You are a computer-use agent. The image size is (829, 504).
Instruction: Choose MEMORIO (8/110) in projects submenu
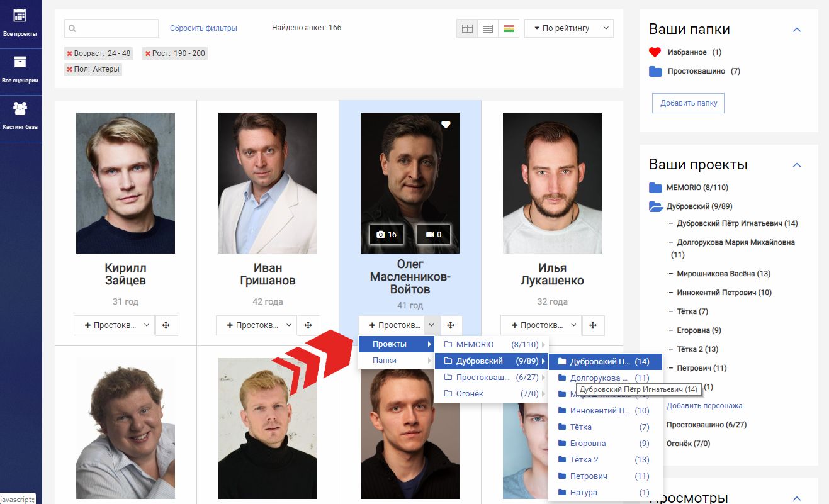click(492, 345)
